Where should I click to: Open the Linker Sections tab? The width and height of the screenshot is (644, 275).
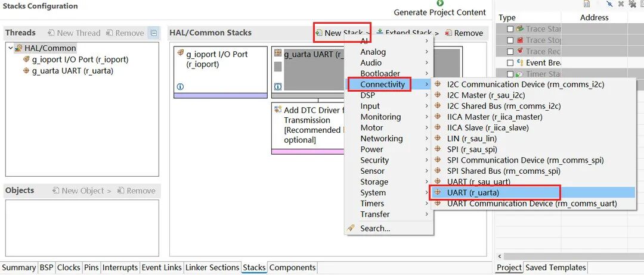212,268
